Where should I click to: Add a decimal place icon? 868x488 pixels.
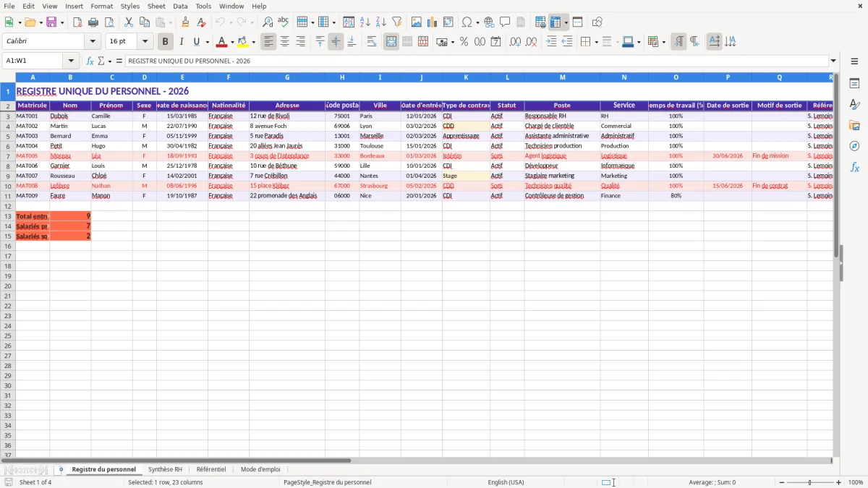coord(514,42)
